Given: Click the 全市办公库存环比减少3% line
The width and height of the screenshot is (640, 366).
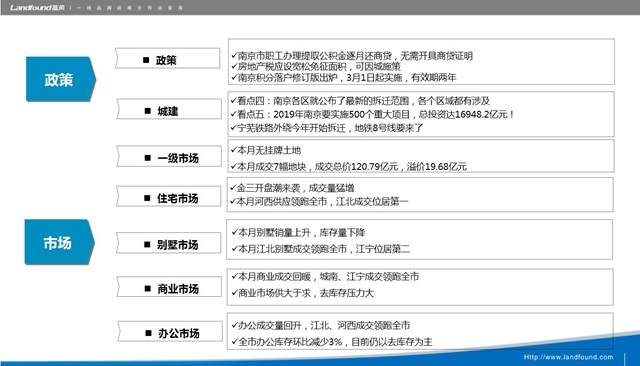Looking at the screenshot, I should (332, 342).
